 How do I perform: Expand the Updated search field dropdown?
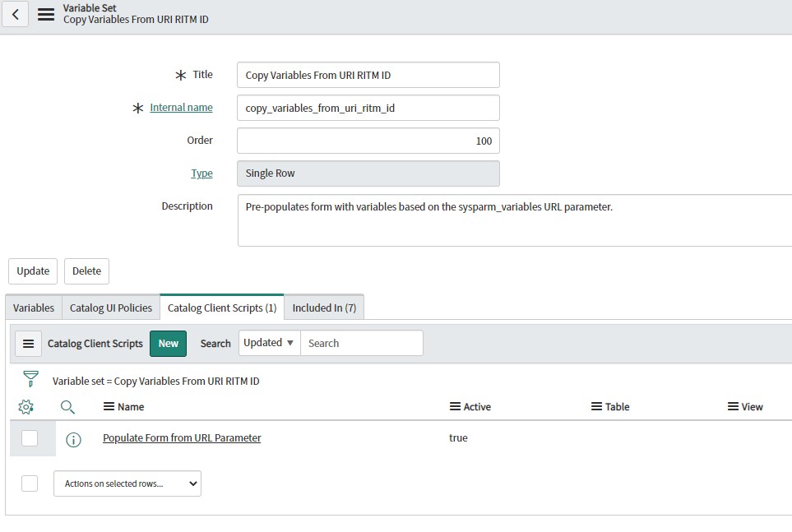point(269,343)
